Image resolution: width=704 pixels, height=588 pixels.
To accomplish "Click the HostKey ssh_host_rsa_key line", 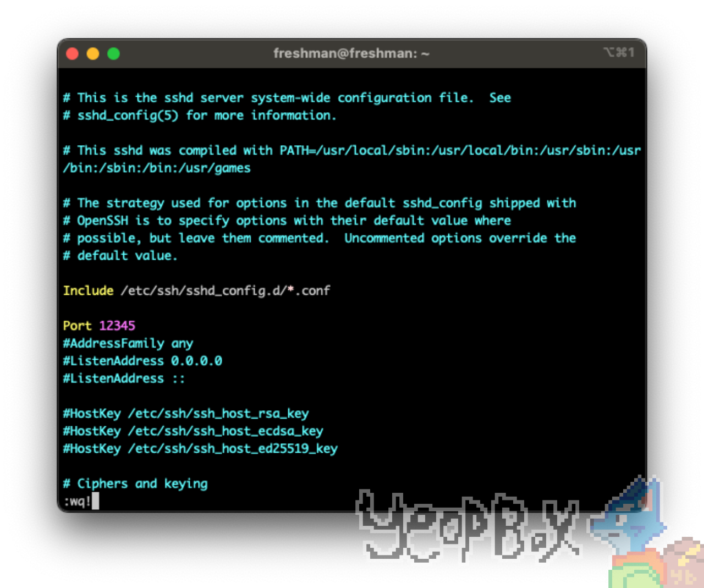I will coord(186,414).
